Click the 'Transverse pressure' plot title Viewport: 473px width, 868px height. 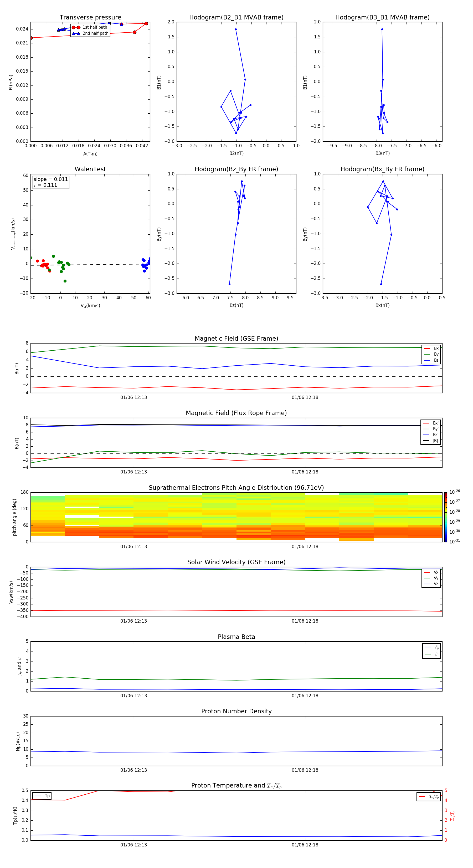pos(90,18)
